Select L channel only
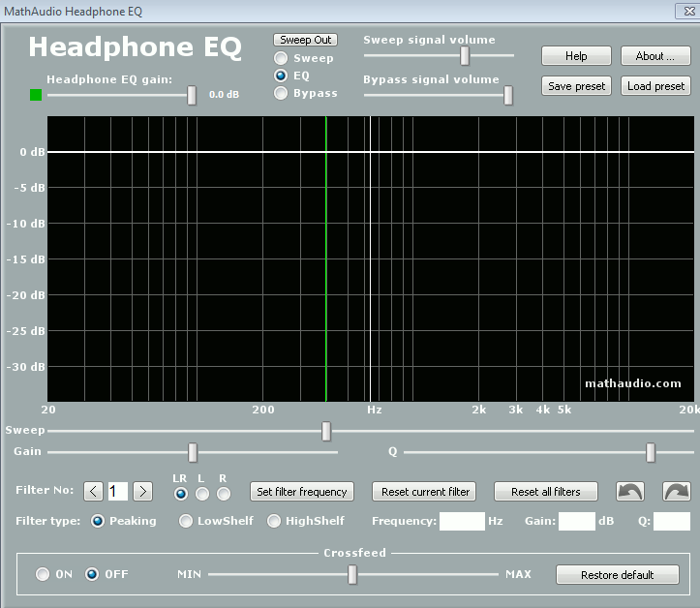This screenshot has height=608, width=700. [x=202, y=494]
